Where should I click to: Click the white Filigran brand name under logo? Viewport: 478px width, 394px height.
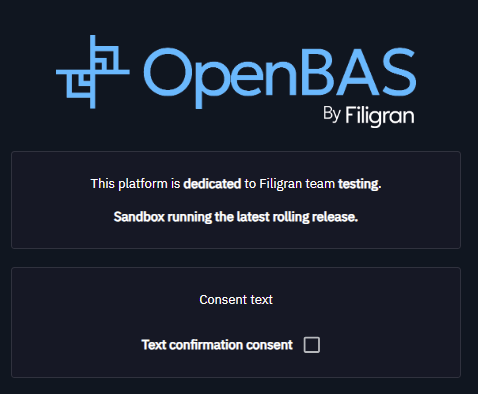(x=380, y=116)
